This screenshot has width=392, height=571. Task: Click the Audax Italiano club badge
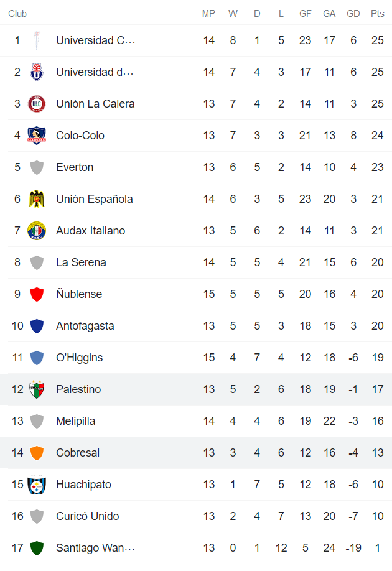(x=37, y=231)
